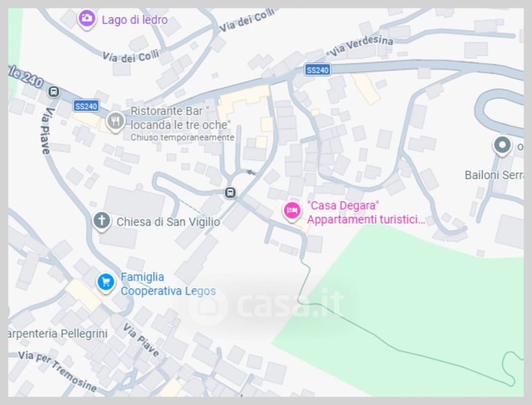The width and height of the screenshot is (532, 405).
Task: Select the central bus stop icon near roundabout
Action: [231, 192]
